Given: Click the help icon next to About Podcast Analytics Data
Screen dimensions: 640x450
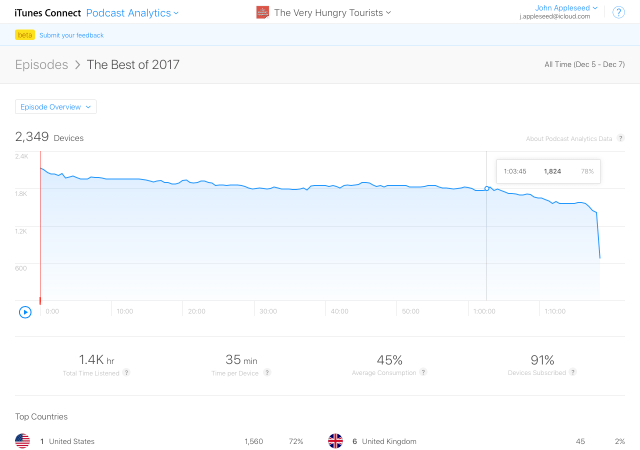Looking at the screenshot, I should click(x=620, y=138).
